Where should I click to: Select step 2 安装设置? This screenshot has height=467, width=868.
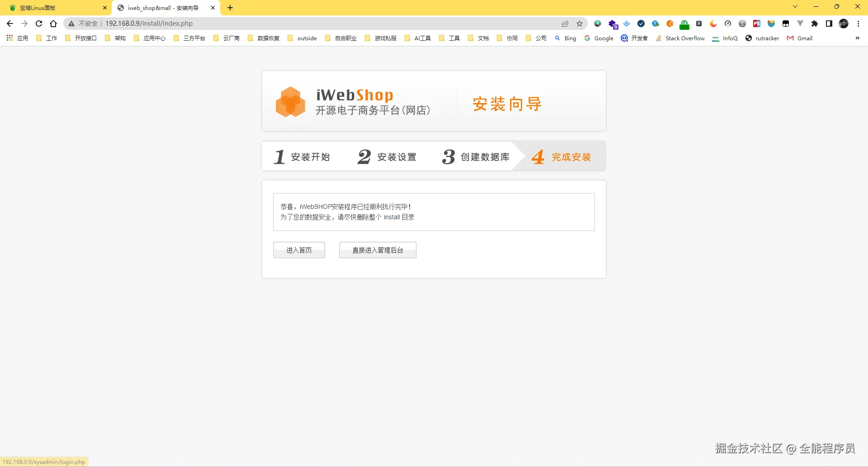pos(387,157)
